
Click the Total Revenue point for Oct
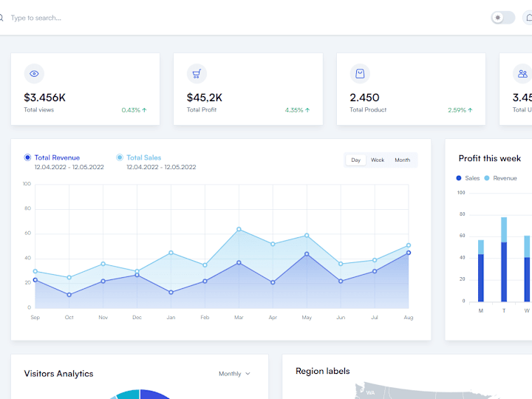point(69,295)
